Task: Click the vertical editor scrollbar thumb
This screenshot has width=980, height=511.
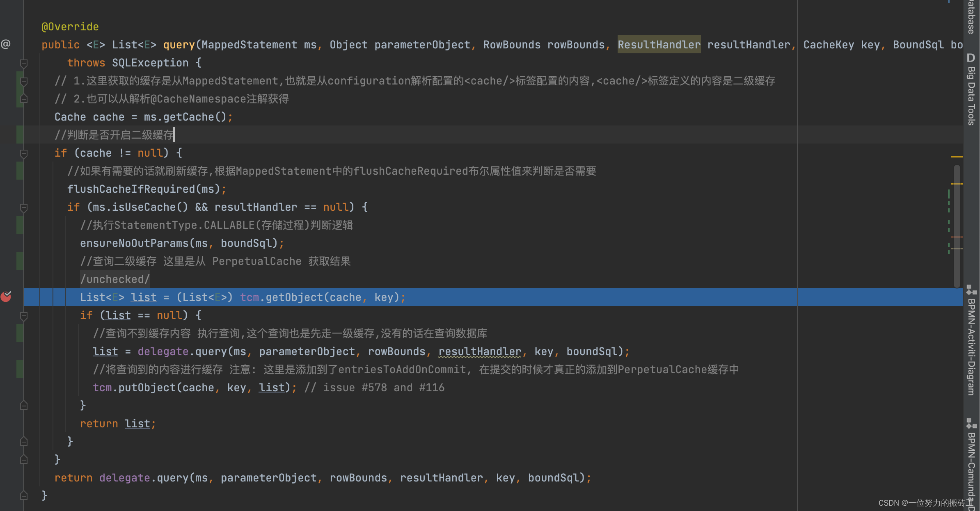Action: click(x=957, y=226)
